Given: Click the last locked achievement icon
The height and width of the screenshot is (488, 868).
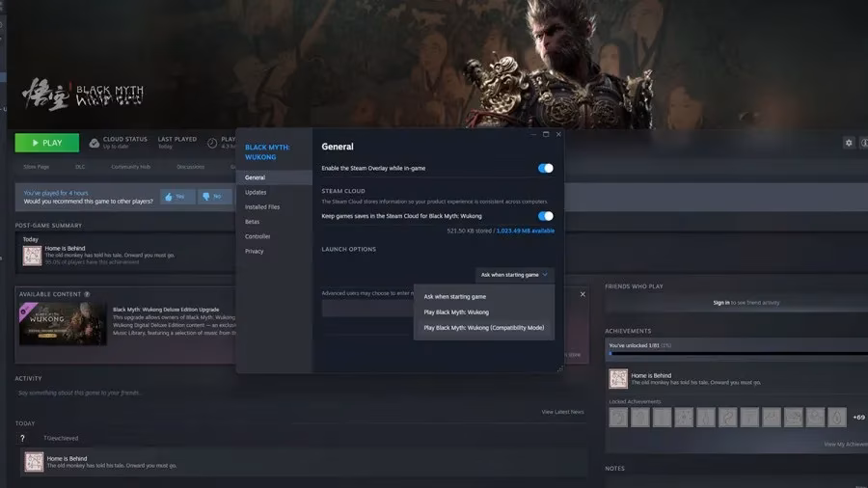Looking at the screenshot, I should tap(837, 418).
